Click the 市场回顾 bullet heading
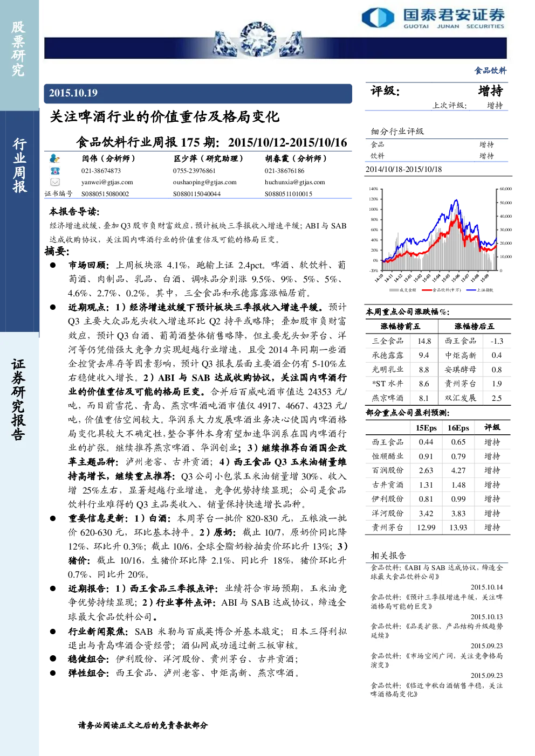This screenshot has width=535, height=756. coord(88,265)
